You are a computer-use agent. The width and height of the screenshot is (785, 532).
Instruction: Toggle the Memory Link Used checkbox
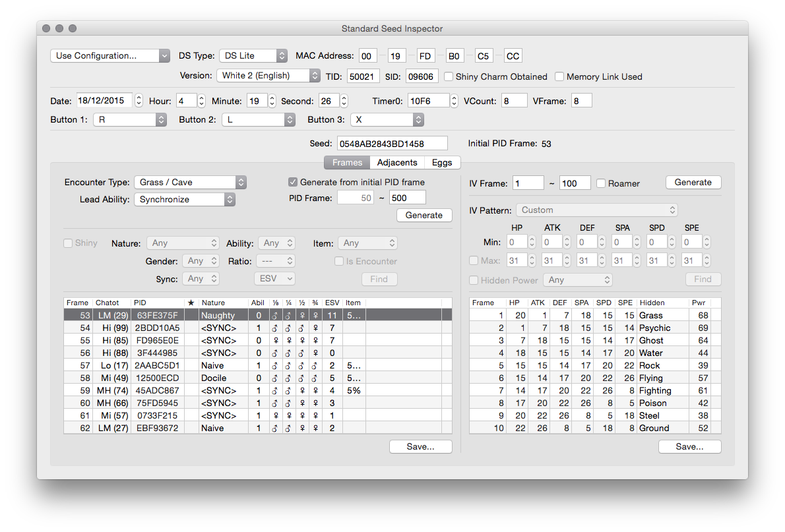pos(559,76)
